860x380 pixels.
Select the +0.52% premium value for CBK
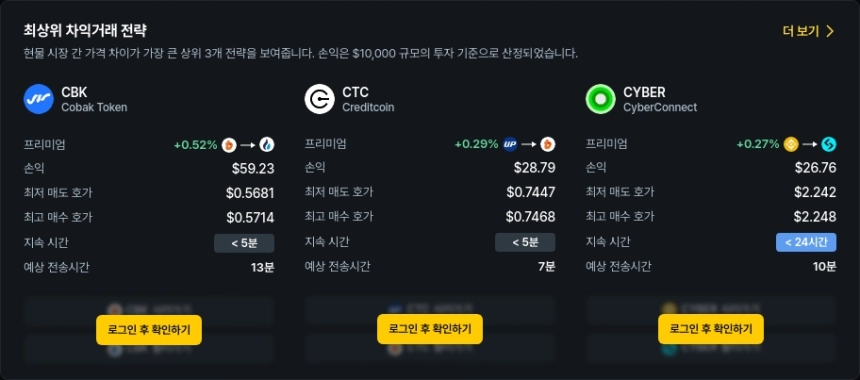pyautogui.click(x=196, y=145)
